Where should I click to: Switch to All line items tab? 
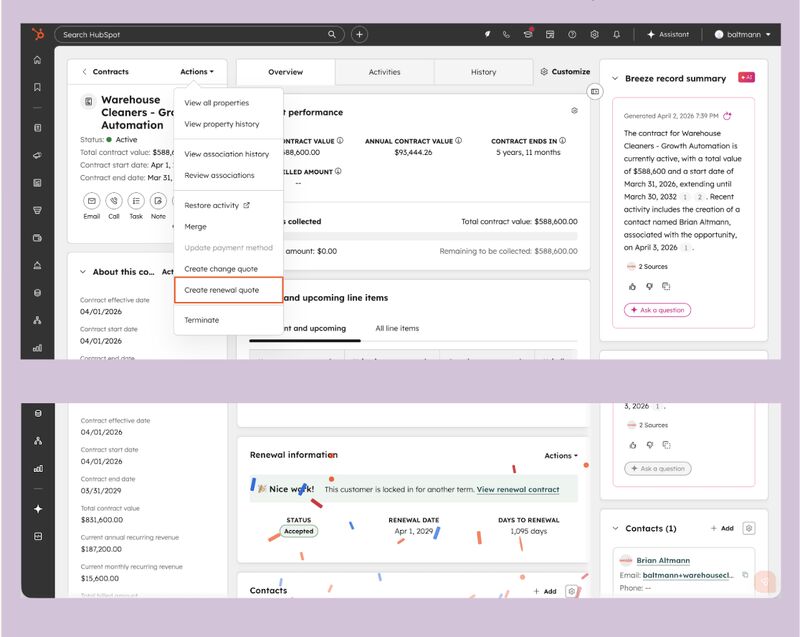click(397, 328)
